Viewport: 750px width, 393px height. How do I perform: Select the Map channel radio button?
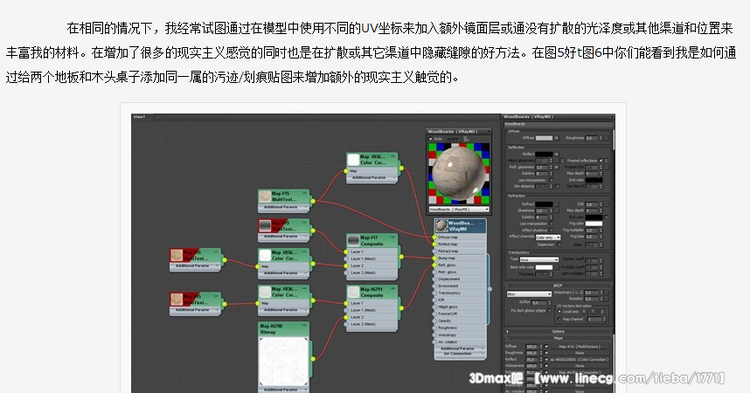click(x=560, y=319)
